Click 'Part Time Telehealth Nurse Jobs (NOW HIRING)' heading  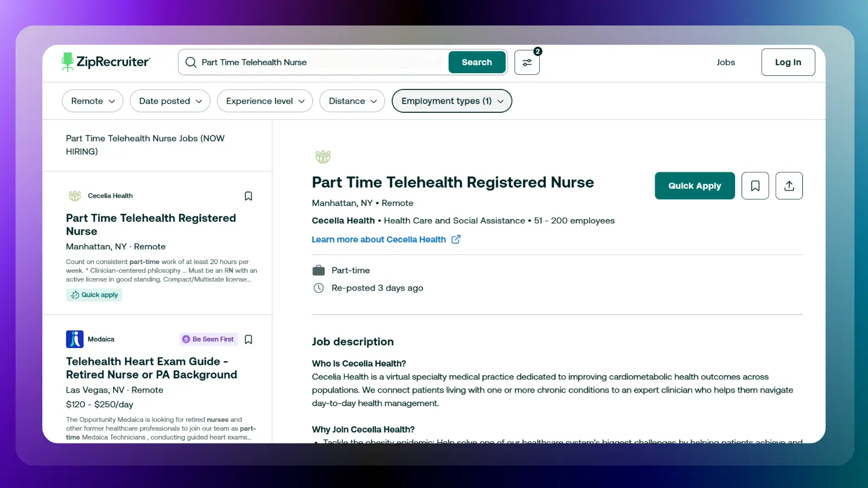[x=145, y=145]
